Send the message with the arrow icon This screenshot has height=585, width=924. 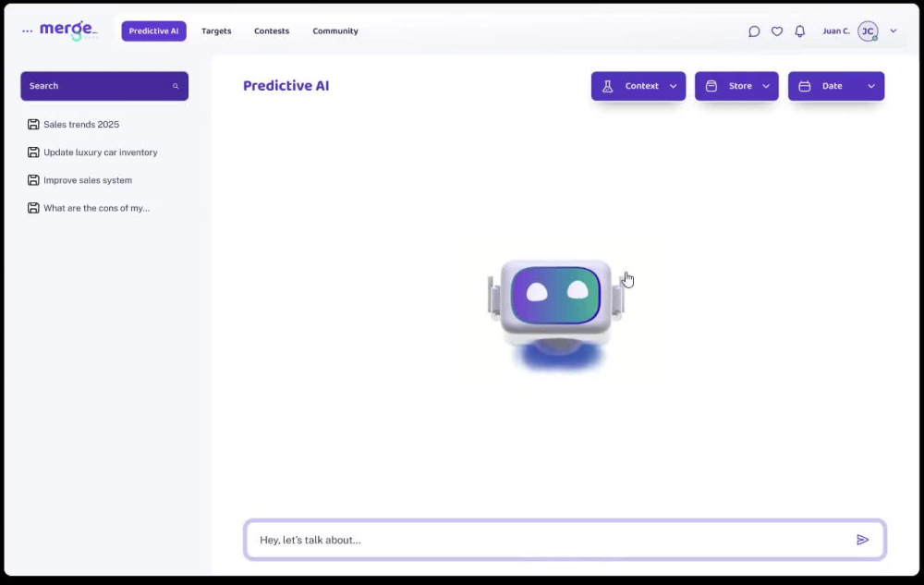(x=863, y=540)
